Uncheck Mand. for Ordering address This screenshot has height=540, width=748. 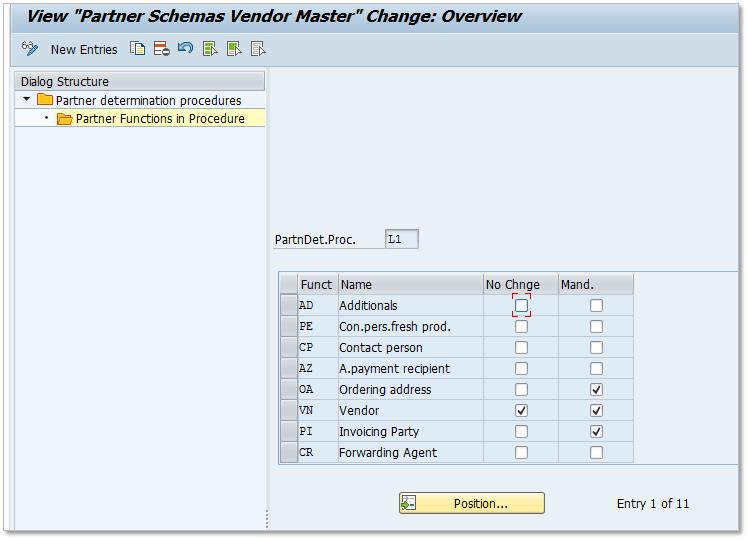(596, 389)
